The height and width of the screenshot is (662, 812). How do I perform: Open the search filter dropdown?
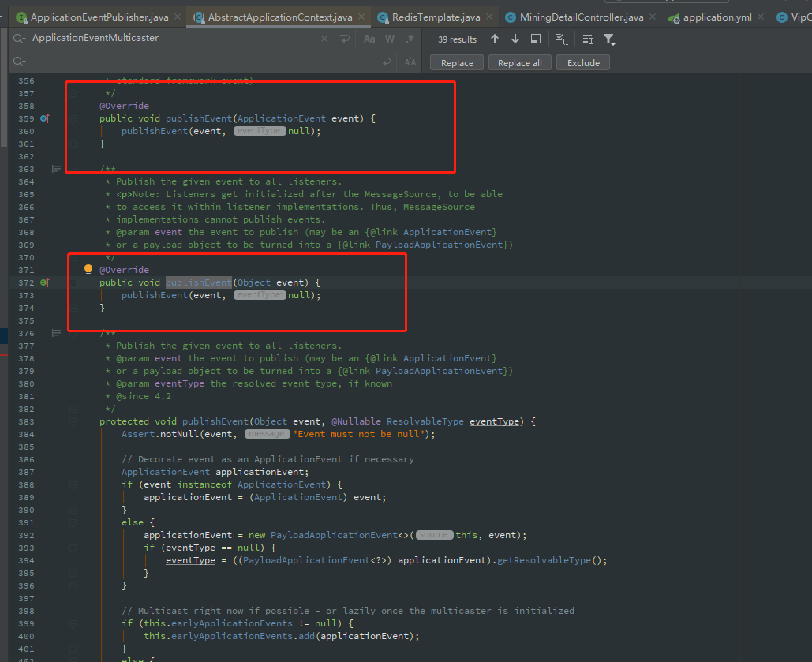tap(609, 39)
